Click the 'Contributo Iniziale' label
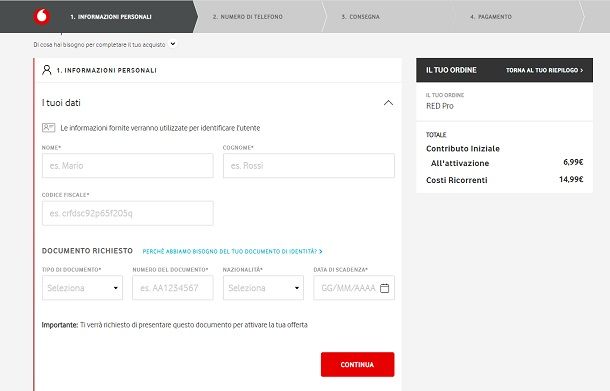610x391 pixels. 463,148
